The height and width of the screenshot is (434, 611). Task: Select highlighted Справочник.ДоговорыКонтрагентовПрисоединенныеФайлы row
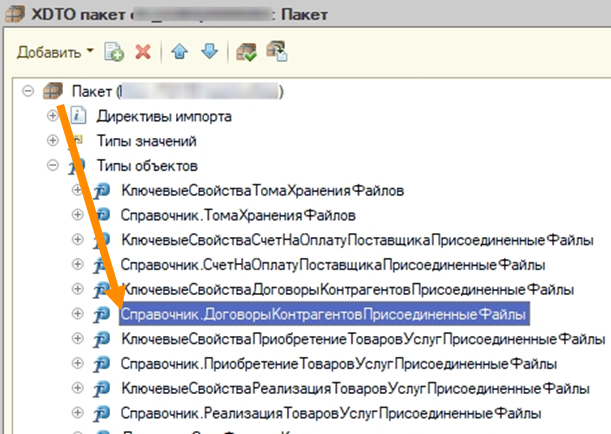click(324, 314)
